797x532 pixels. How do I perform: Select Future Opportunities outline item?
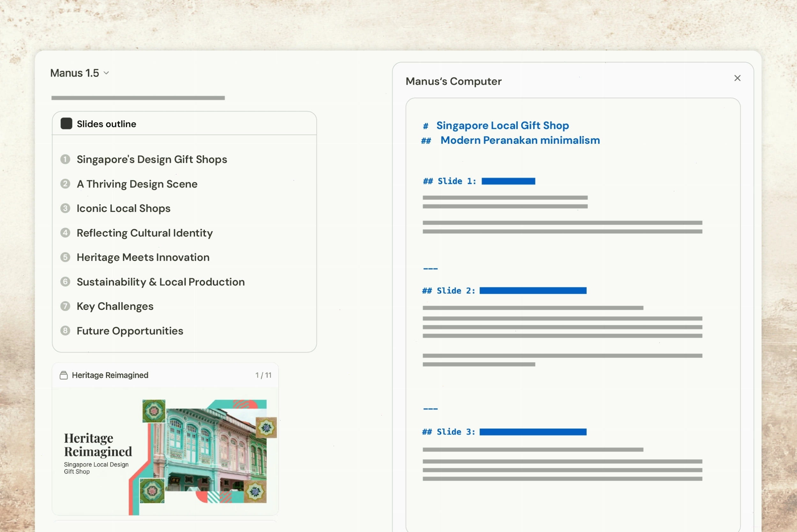[130, 331]
